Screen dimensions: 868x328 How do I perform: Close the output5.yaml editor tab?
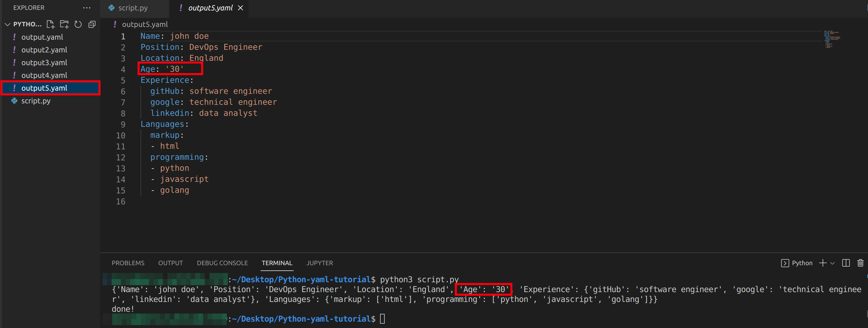(x=240, y=8)
